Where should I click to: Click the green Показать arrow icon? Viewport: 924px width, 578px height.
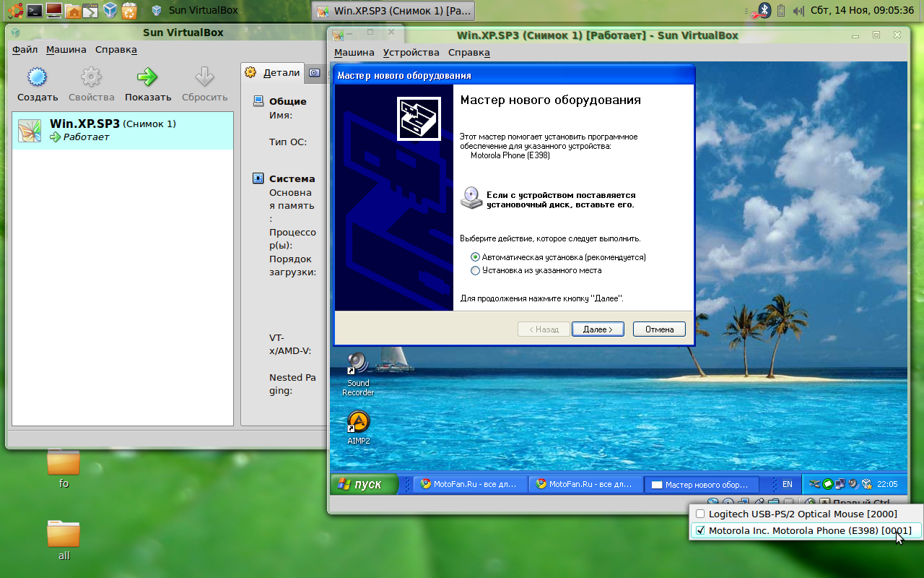point(148,77)
